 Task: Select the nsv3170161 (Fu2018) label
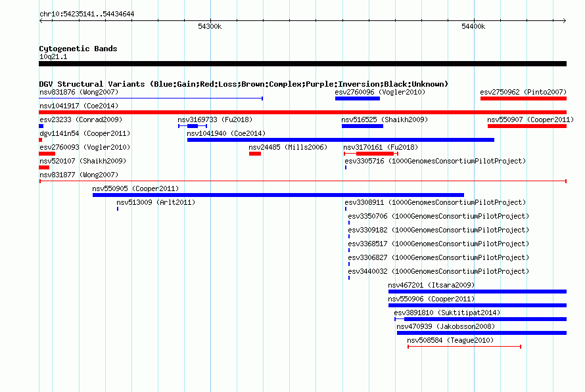click(381, 147)
